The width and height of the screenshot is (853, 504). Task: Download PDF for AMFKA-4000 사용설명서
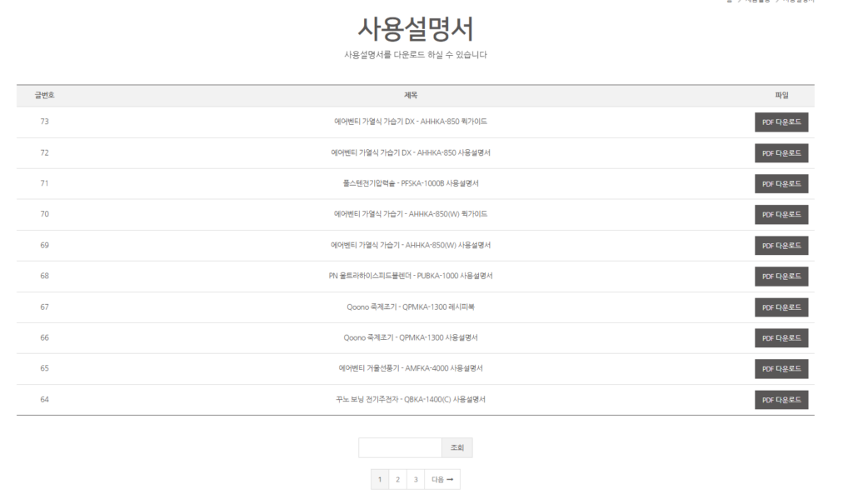(x=781, y=369)
